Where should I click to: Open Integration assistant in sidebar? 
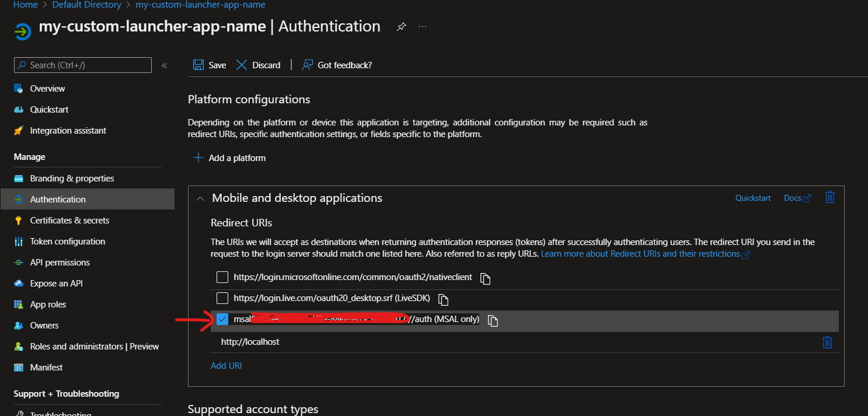[68, 131]
